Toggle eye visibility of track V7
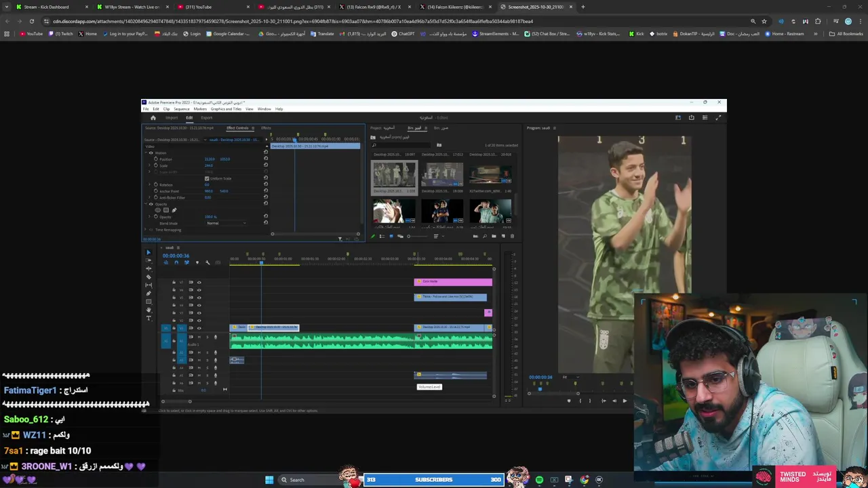Screen dimensions: 868x488 click(199, 282)
